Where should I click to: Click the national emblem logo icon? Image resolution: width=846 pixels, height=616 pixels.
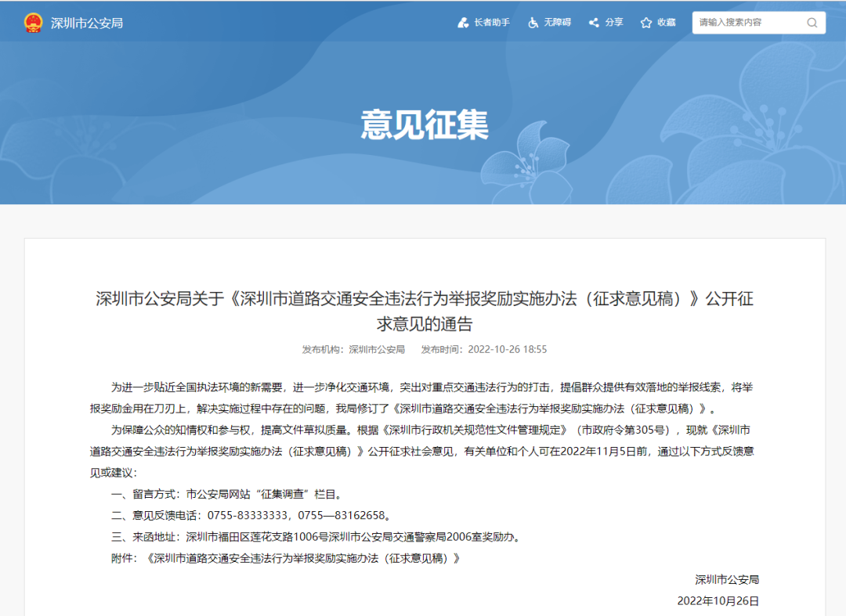point(33,23)
